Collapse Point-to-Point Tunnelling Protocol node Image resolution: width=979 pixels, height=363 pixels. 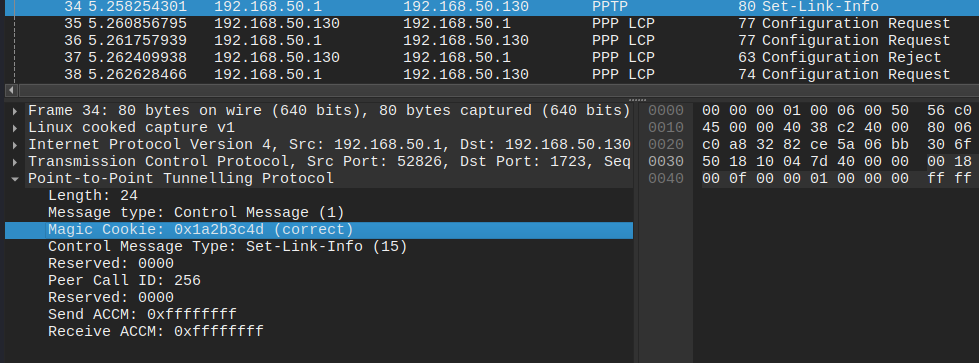coord(15,179)
